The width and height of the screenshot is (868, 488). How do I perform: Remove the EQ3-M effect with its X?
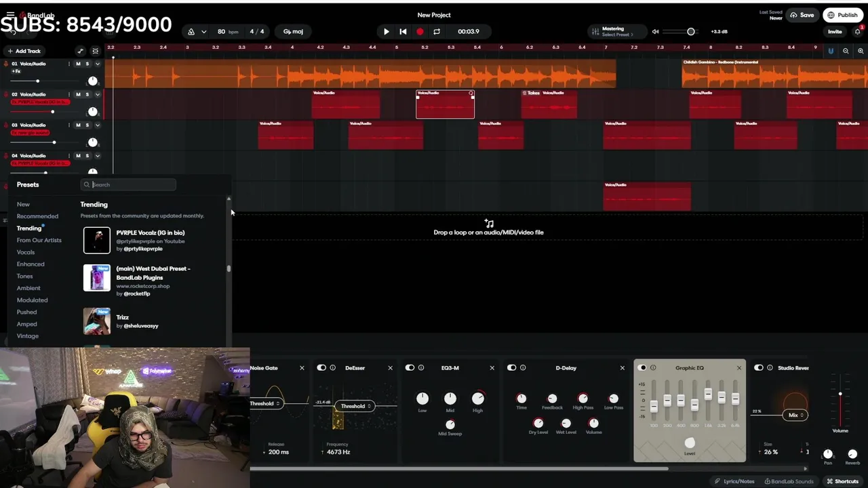[492, 367]
